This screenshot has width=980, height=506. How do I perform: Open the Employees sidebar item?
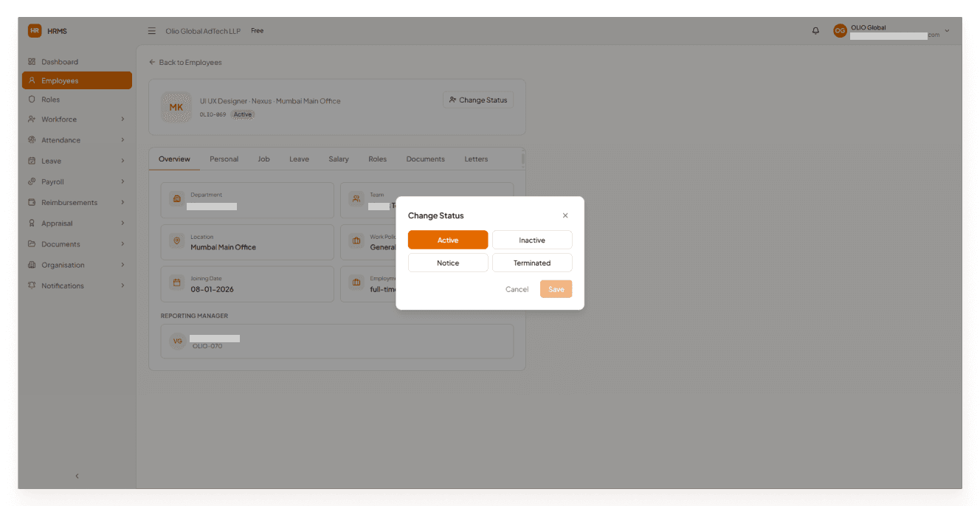pyautogui.click(x=77, y=80)
